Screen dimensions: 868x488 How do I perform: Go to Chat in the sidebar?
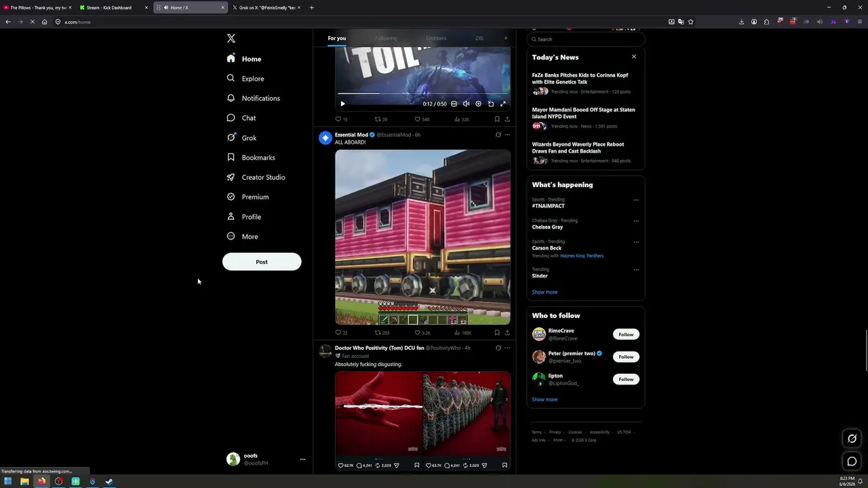[x=241, y=118]
